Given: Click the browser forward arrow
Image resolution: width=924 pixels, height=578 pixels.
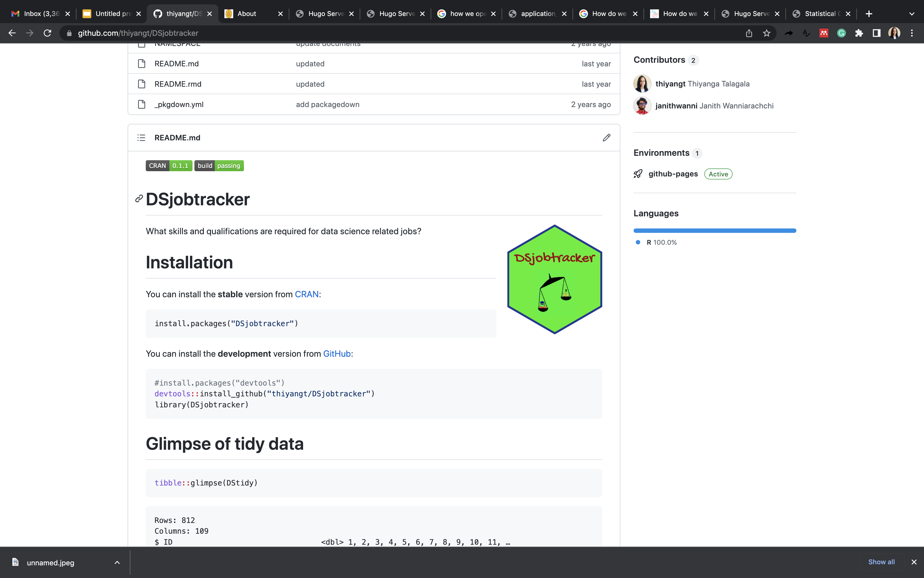Looking at the screenshot, I should point(30,33).
